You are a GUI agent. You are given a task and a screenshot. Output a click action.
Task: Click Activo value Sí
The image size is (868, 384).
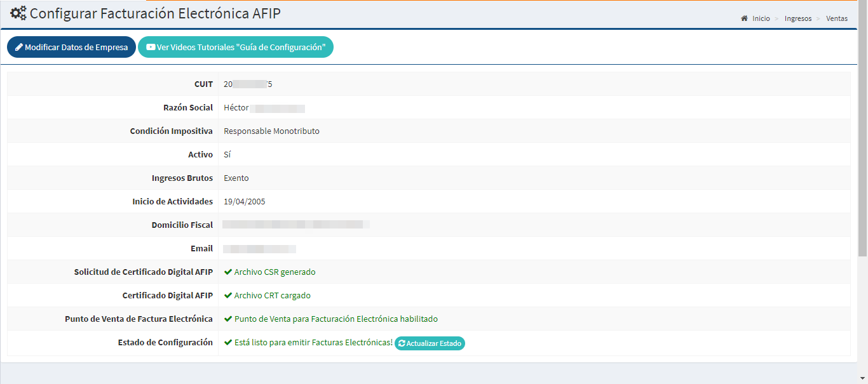[228, 154]
